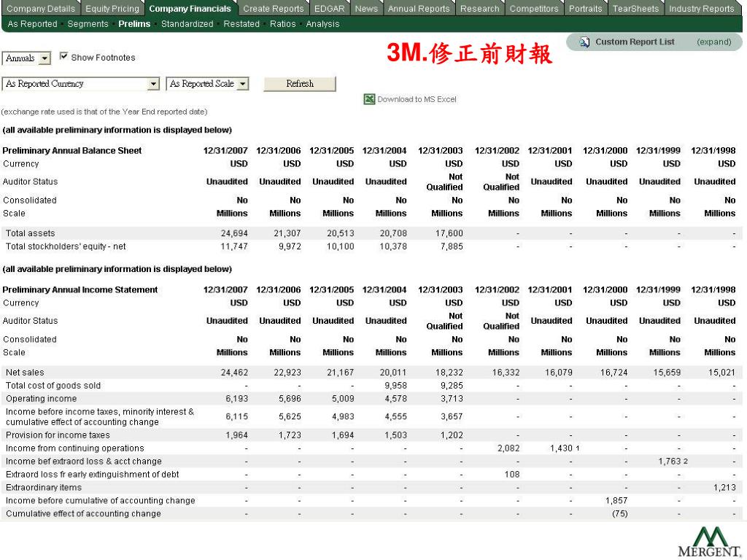Click the Download to MS Excel link

click(417, 99)
